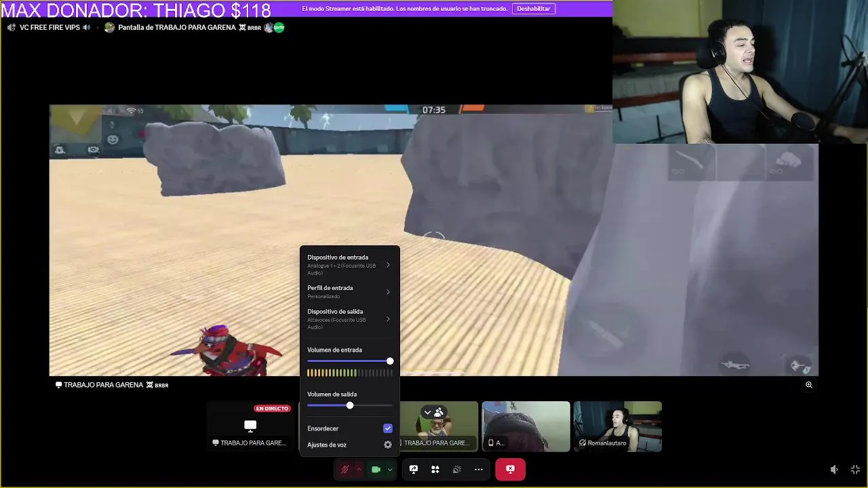This screenshot has width=868, height=488.
Task: Click the streamer avatar beside Pantalla de TRABAJO
Action: click(109, 28)
